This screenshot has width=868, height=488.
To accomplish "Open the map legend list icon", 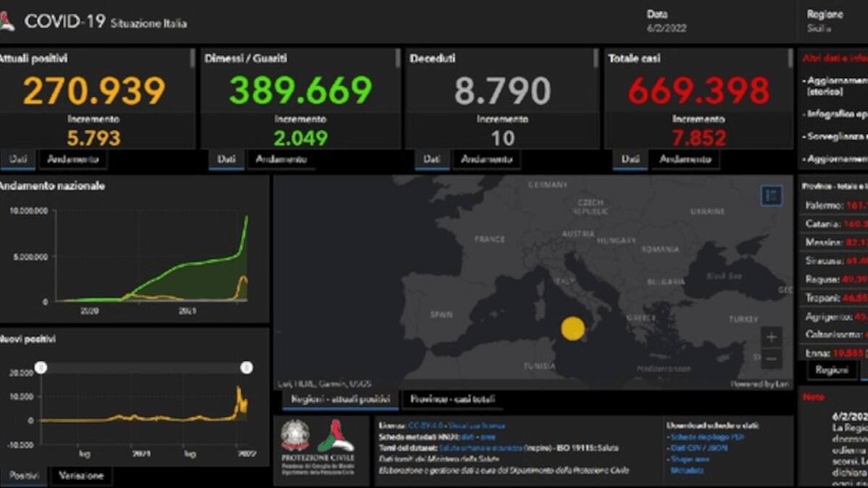I will [x=772, y=195].
